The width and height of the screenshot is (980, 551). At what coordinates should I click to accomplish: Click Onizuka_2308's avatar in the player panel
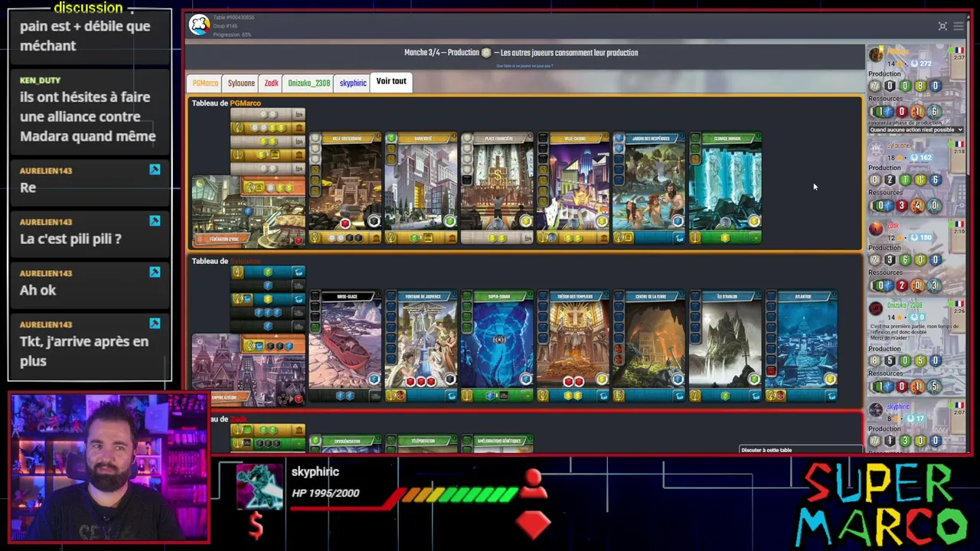click(x=876, y=308)
